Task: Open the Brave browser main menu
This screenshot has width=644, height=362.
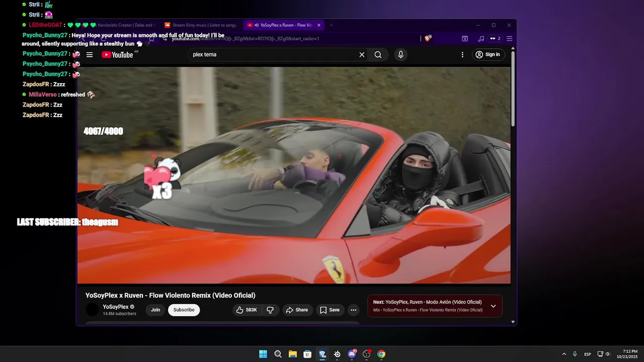Action: tap(510, 39)
